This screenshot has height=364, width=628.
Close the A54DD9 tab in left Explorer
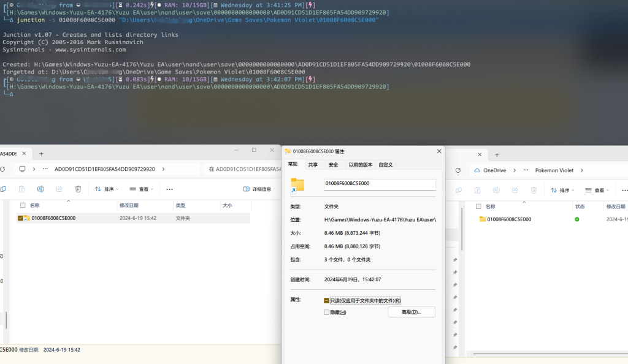[x=24, y=154]
